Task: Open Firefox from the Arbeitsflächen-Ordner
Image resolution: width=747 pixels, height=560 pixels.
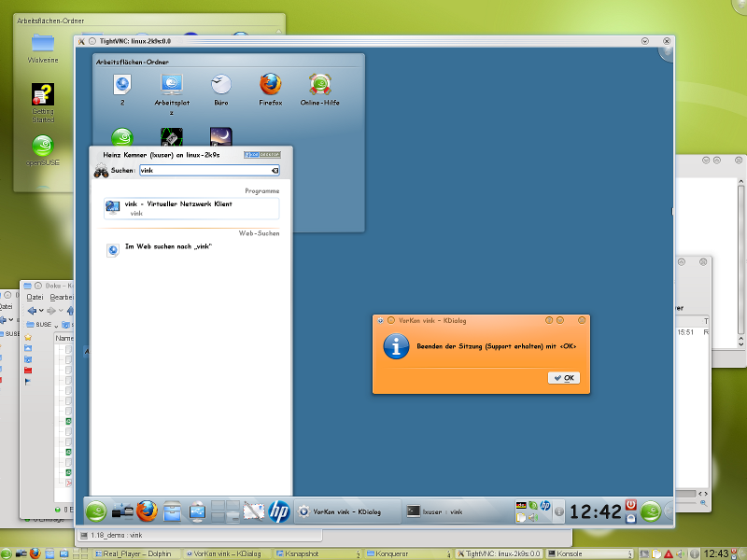Action: coord(271,86)
